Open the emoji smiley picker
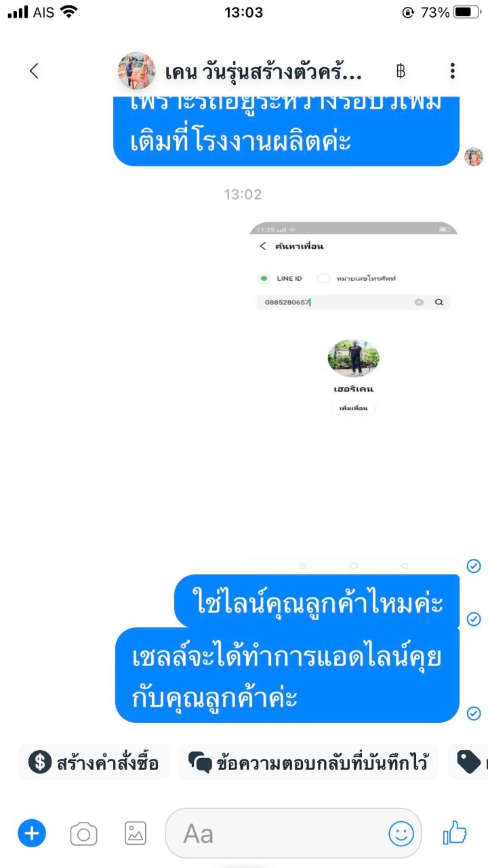Viewport: 488px width, 868px height. coord(401,833)
